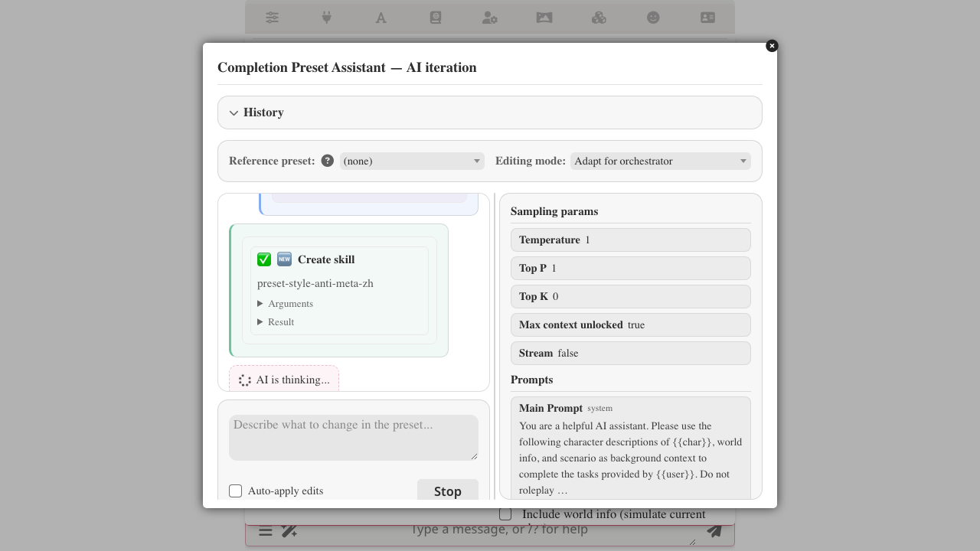
Task: Open the world info book icon
Action: pos(436,18)
